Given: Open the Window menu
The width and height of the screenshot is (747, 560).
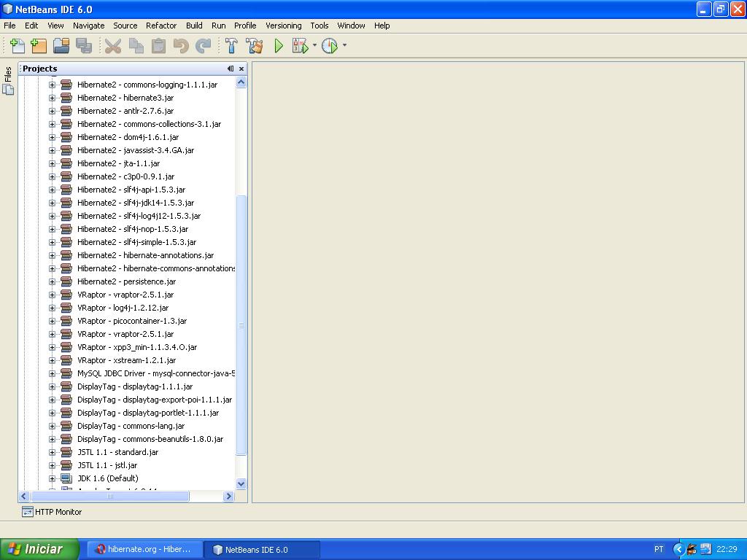Looking at the screenshot, I should 351,26.
